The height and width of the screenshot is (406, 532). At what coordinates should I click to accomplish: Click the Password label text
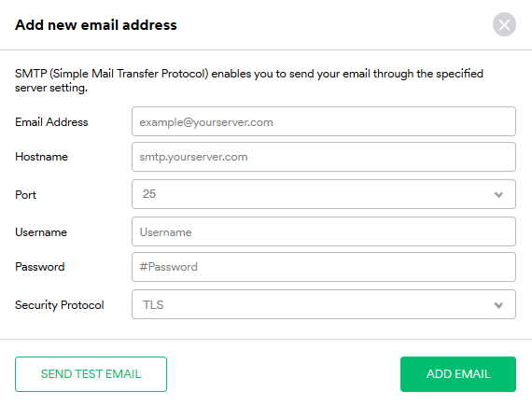coord(40,267)
